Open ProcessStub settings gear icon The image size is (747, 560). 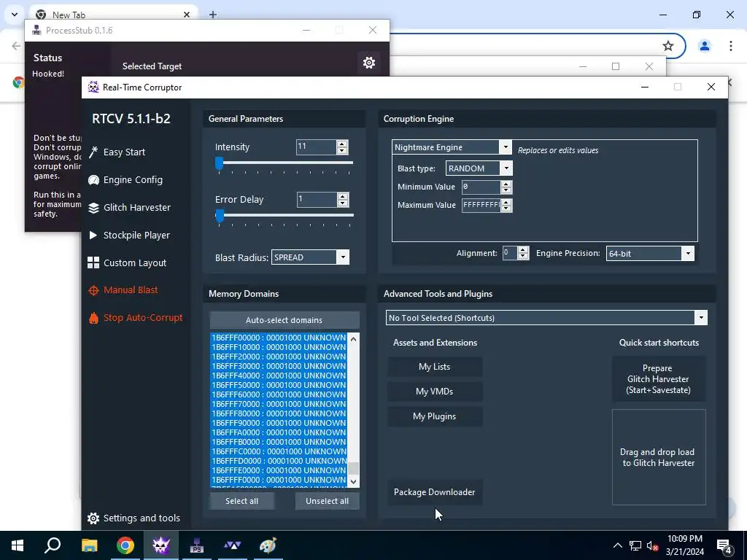(368, 63)
